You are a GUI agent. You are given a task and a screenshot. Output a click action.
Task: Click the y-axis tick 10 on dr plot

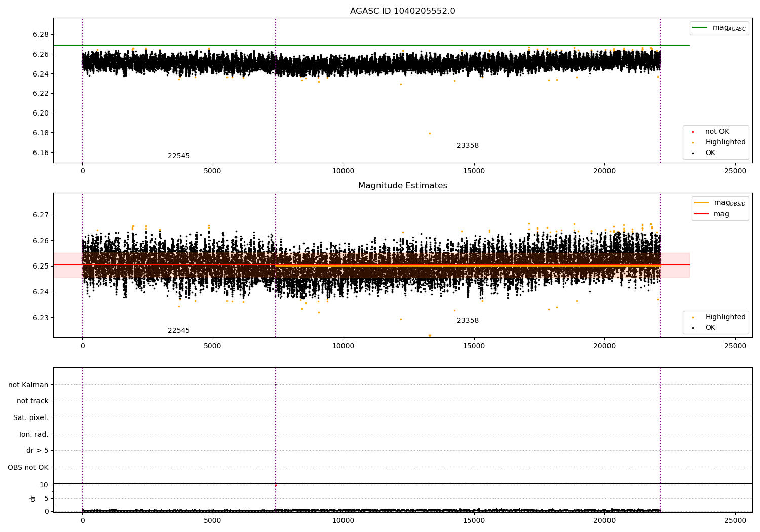(44, 485)
